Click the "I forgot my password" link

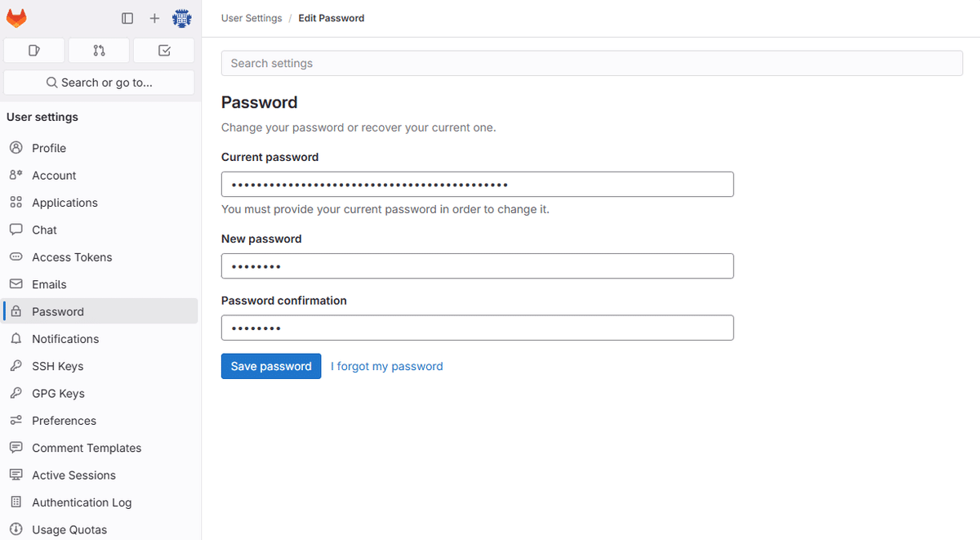point(386,366)
